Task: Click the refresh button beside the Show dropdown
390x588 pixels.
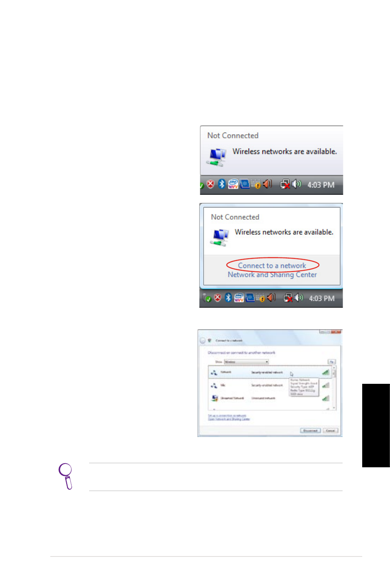Action: pyautogui.click(x=332, y=362)
